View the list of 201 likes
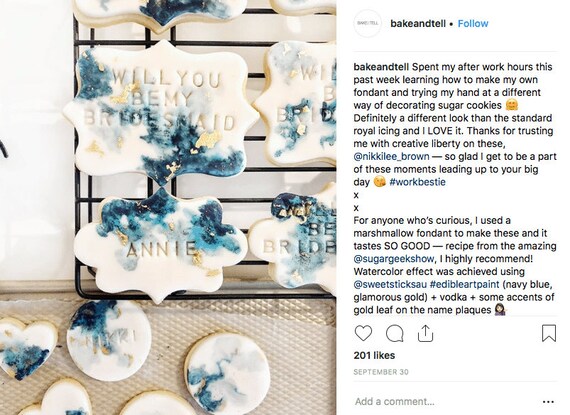The width and height of the screenshot is (570, 415). click(x=374, y=355)
